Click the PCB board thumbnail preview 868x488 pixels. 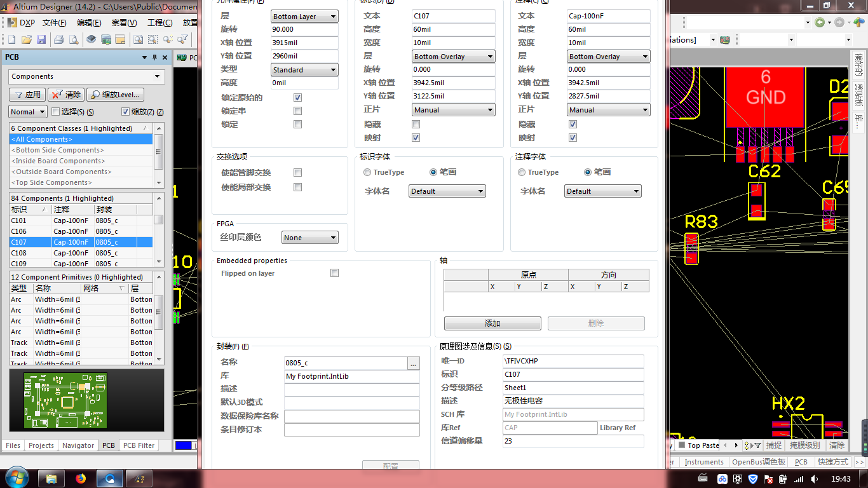click(x=65, y=401)
